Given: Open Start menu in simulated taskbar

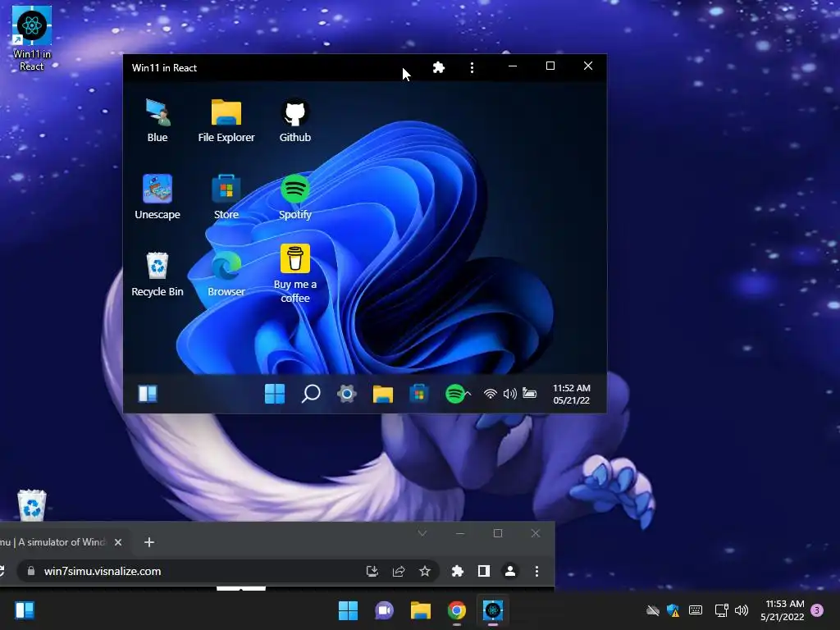Looking at the screenshot, I should tap(275, 394).
